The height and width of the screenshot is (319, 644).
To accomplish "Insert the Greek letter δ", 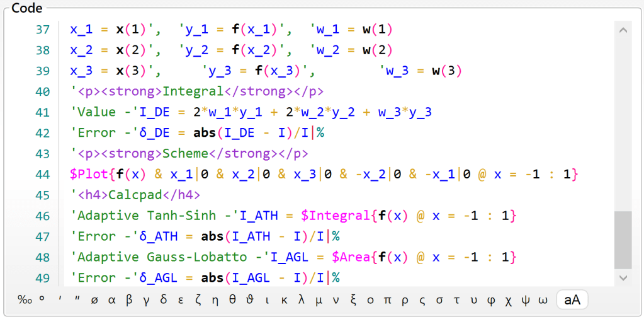I will click(x=164, y=301).
